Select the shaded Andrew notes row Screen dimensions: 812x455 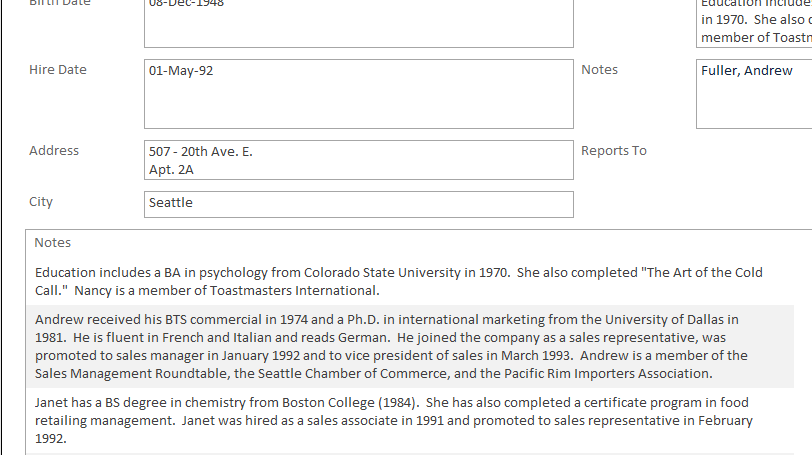pyautogui.click(x=409, y=346)
